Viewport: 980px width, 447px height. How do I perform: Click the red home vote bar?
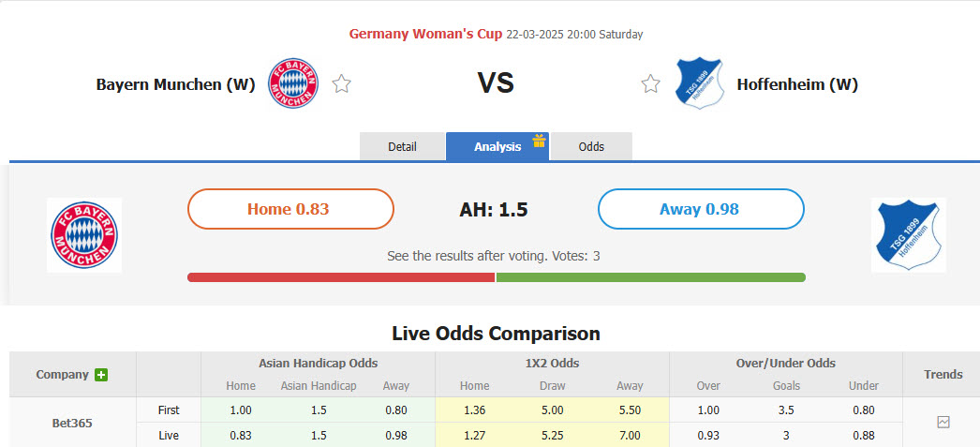341,277
